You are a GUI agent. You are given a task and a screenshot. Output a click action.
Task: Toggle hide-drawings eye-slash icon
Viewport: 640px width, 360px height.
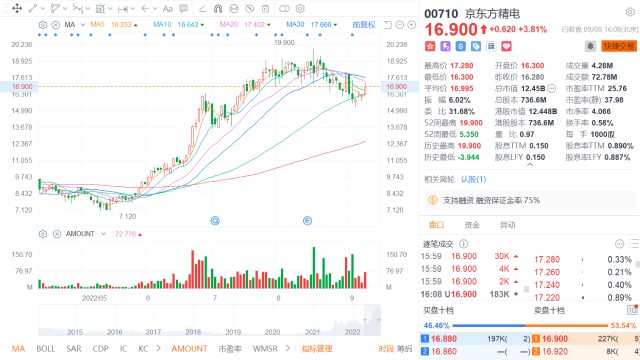point(249,9)
